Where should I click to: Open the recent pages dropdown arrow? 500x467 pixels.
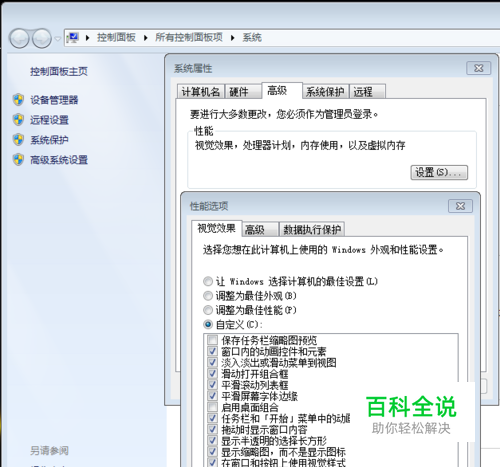[58, 39]
